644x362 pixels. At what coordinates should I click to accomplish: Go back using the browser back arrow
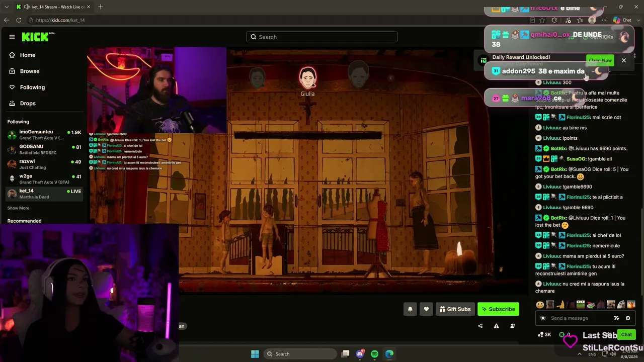(x=6, y=20)
